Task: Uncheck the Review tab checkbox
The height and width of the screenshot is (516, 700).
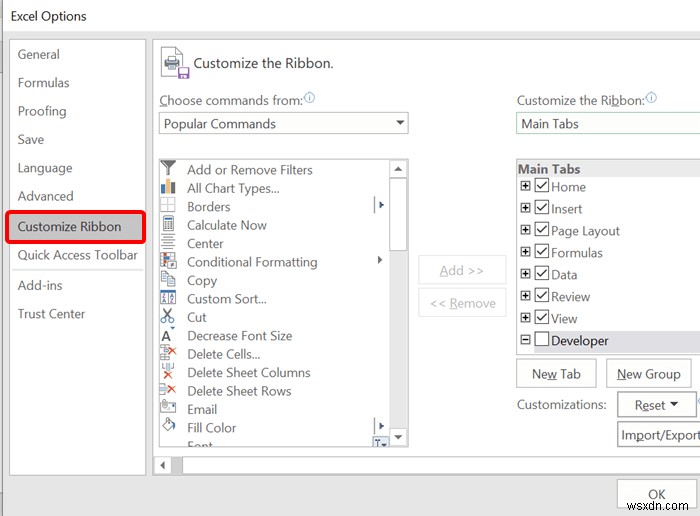Action: 542,295
